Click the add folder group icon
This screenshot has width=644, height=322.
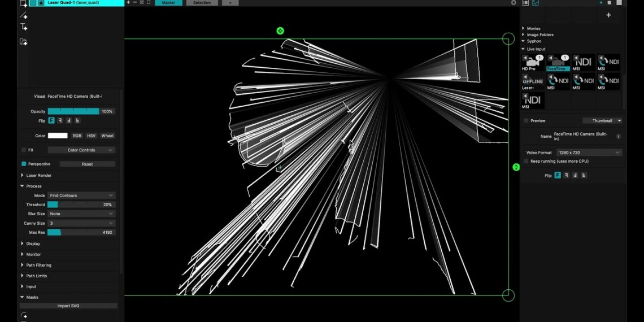point(24,42)
